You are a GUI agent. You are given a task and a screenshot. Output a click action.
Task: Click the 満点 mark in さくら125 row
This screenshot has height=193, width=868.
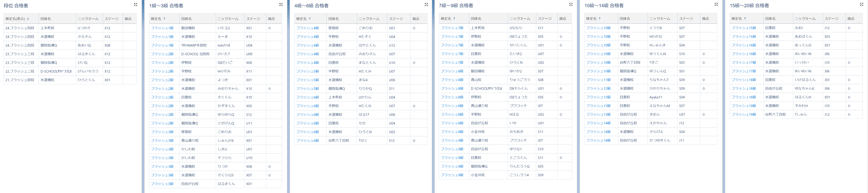pyautogui.click(x=270, y=175)
